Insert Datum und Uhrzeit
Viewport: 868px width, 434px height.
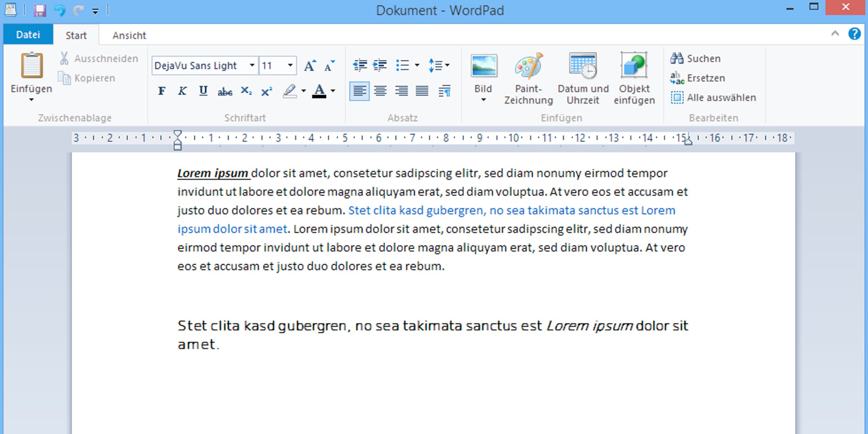pos(582,76)
